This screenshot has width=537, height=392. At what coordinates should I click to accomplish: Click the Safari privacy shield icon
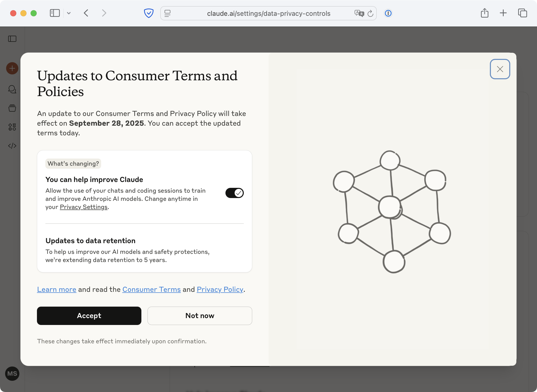pos(149,13)
